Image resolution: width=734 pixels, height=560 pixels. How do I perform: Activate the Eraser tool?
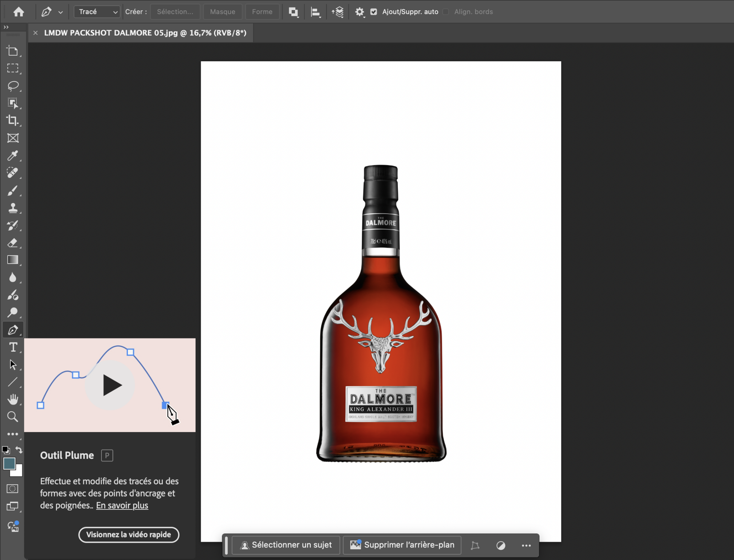tap(13, 243)
